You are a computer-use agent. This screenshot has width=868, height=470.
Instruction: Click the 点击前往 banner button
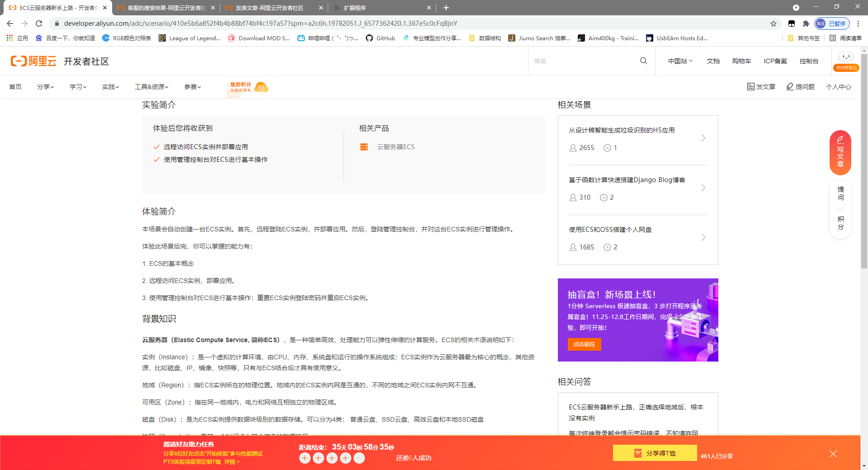pos(585,344)
